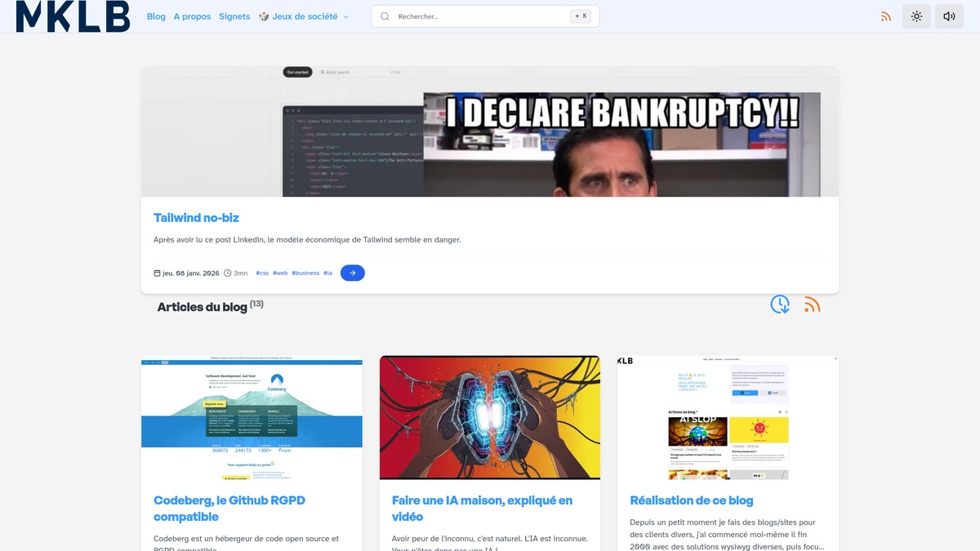Toggle the sound speaker button
This screenshot has height=551, width=980.
(949, 16)
